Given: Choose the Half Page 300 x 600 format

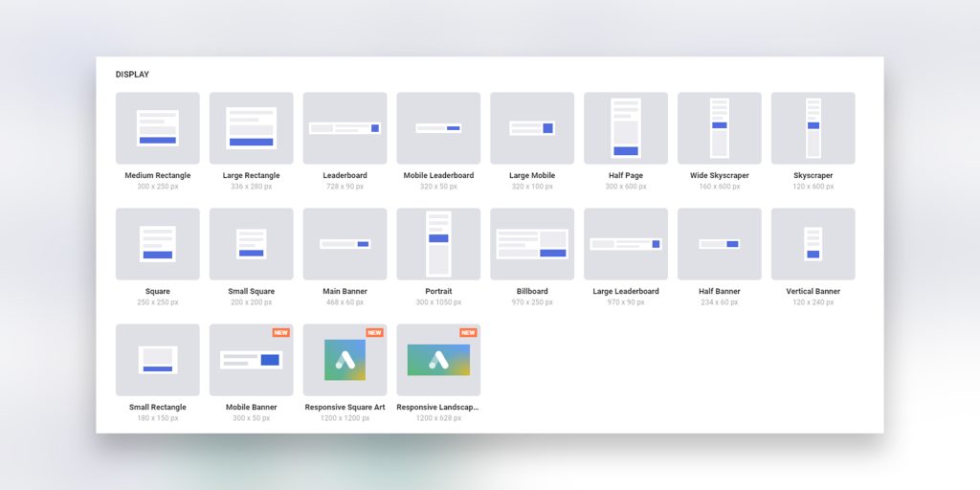Looking at the screenshot, I should (x=626, y=128).
